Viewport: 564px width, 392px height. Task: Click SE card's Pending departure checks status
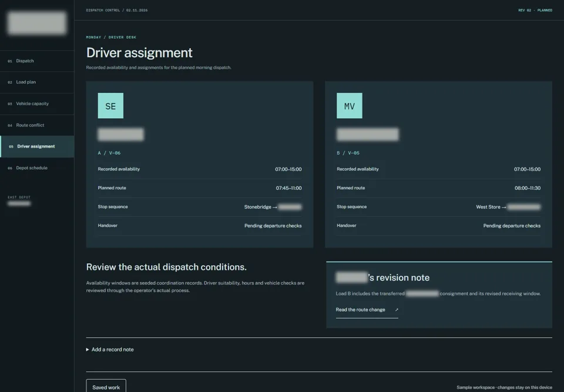click(x=273, y=226)
